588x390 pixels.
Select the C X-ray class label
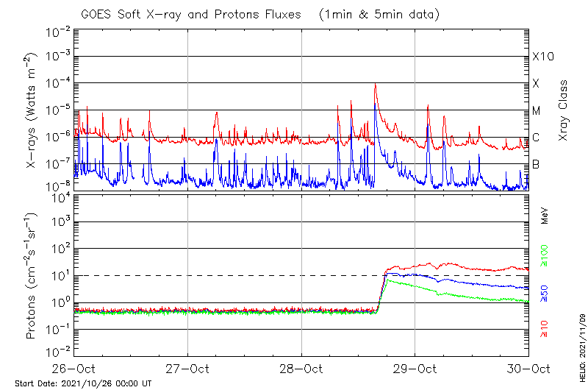click(x=536, y=138)
